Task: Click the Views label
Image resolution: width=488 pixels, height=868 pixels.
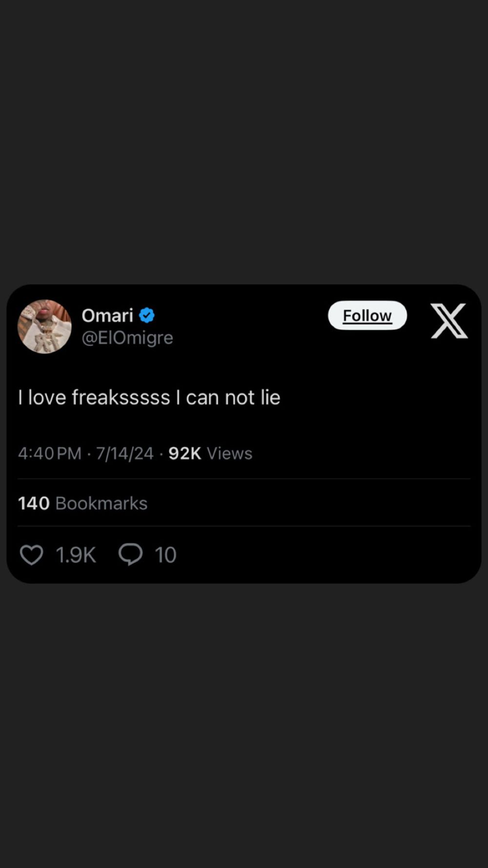Action: pos(230,454)
